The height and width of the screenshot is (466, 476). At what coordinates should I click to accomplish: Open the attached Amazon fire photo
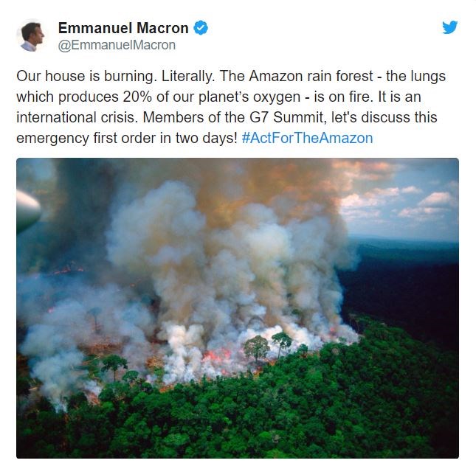tap(238, 308)
